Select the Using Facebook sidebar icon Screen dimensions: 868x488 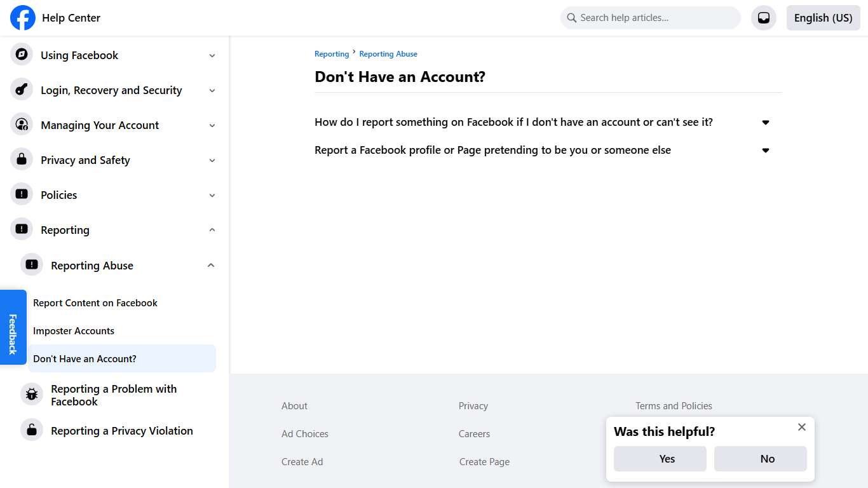pos(21,55)
